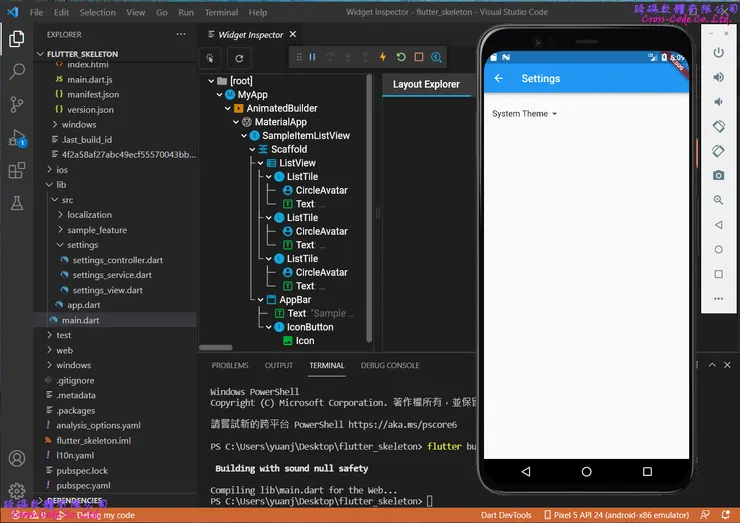Image resolution: width=740 pixels, height=523 pixels.
Task: Collapse the MaterialApp tree node
Action: point(236,122)
